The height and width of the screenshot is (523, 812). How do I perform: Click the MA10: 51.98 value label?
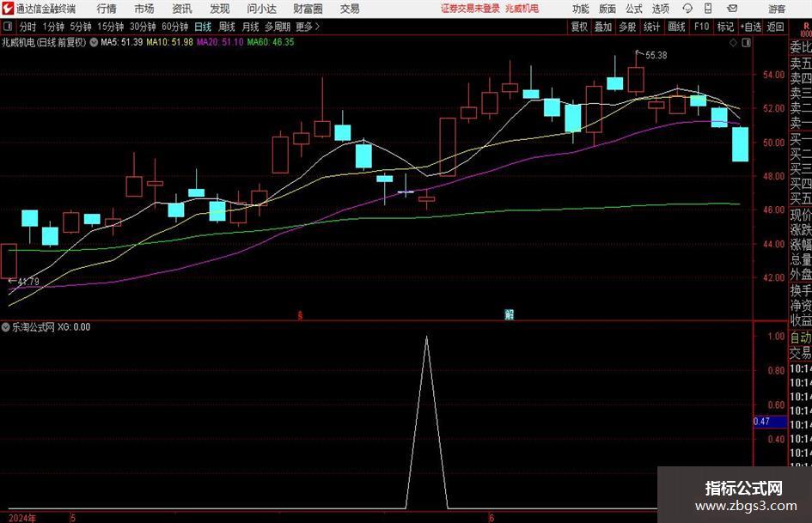point(169,42)
